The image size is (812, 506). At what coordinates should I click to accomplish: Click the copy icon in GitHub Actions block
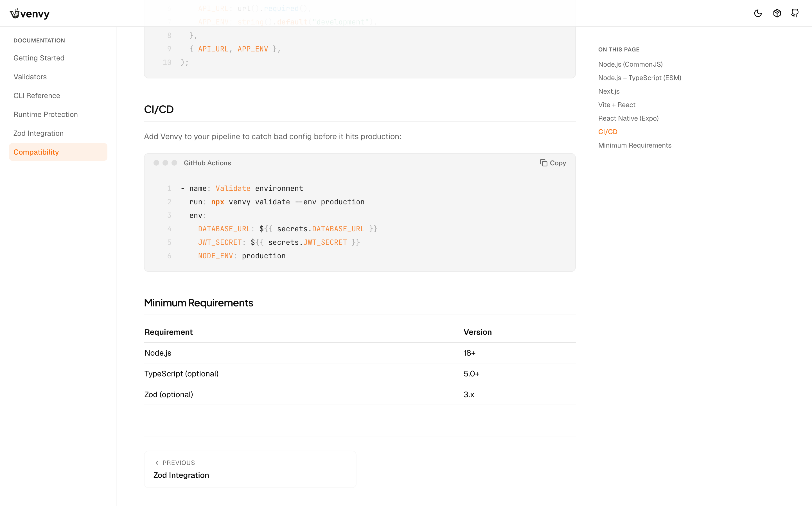point(543,163)
